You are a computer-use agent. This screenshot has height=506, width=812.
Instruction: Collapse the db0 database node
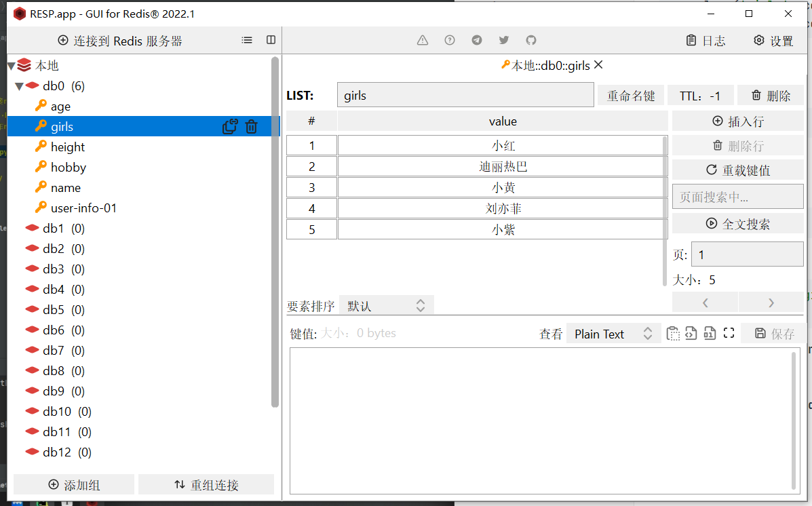19,87
